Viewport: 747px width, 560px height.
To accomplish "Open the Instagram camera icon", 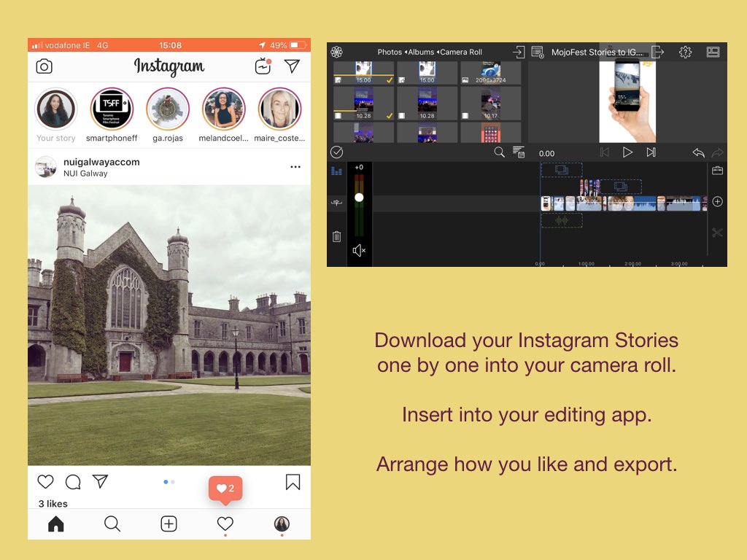I will point(44,66).
